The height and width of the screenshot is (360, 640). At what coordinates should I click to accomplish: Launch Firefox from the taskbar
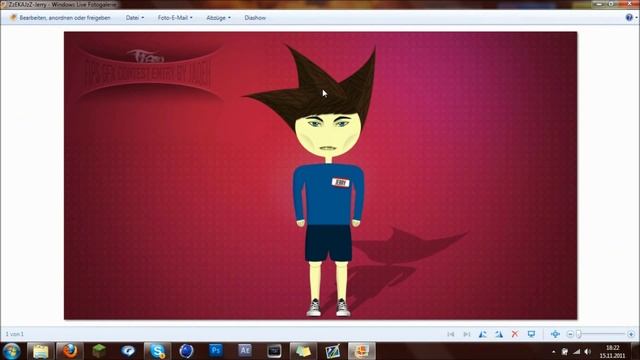(x=70, y=351)
